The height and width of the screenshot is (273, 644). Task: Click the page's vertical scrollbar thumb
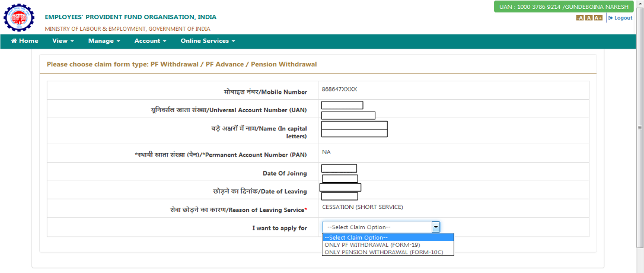639,126
